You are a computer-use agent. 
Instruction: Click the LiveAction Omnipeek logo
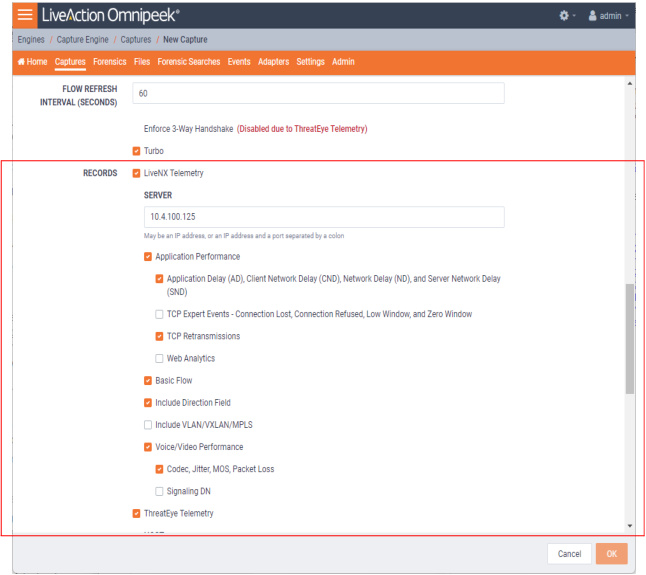[x=110, y=15]
